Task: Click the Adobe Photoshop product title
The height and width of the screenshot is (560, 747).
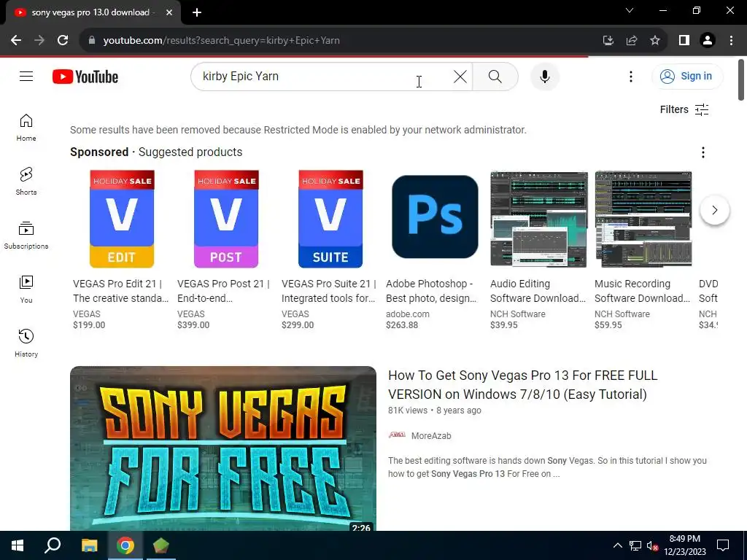Action: pos(431,291)
